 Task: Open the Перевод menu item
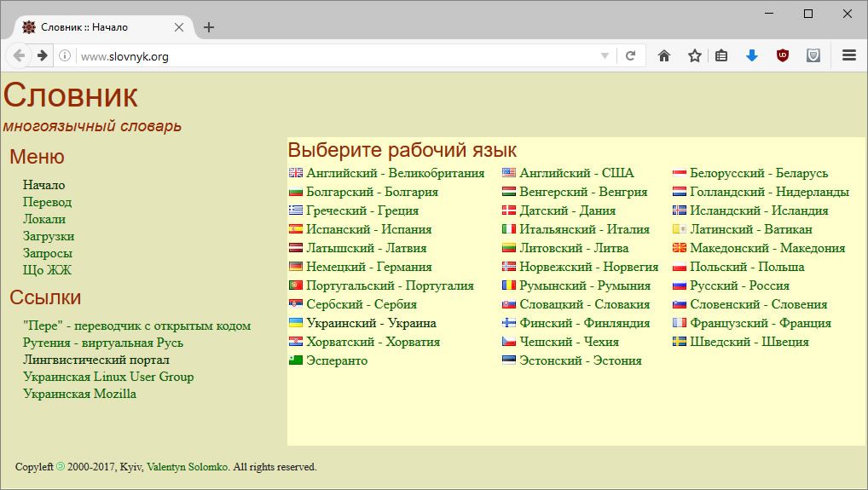tap(47, 202)
